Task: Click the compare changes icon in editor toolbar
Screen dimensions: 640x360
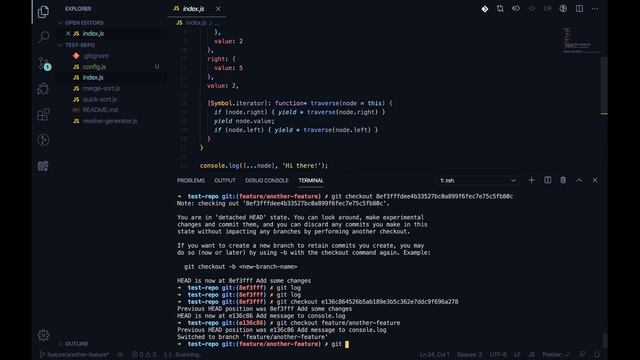Action: pyautogui.click(x=500, y=9)
